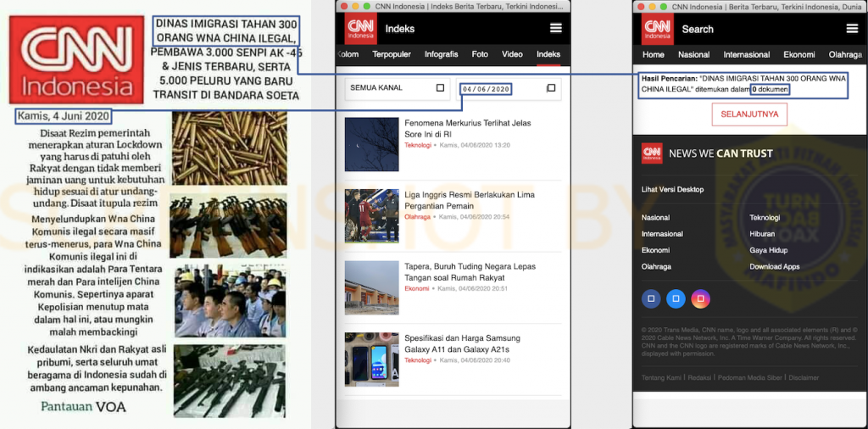This screenshot has height=429, width=868.
Task: Select the Kolom tab
Action: tap(348, 54)
